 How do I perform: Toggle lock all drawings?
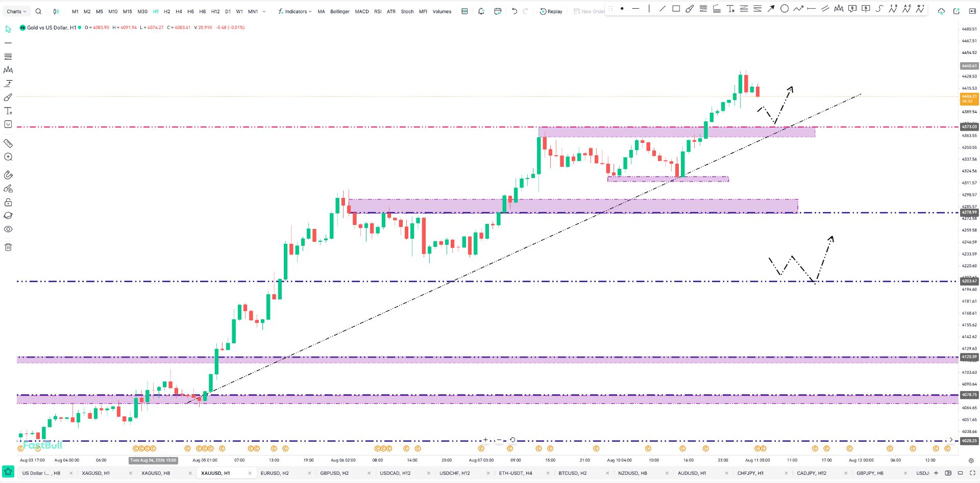click(x=8, y=202)
